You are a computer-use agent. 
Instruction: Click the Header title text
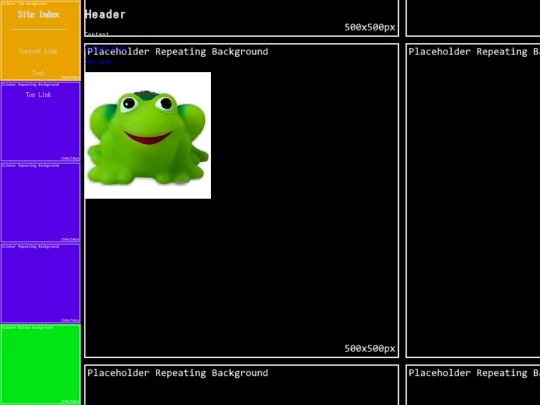(x=105, y=14)
